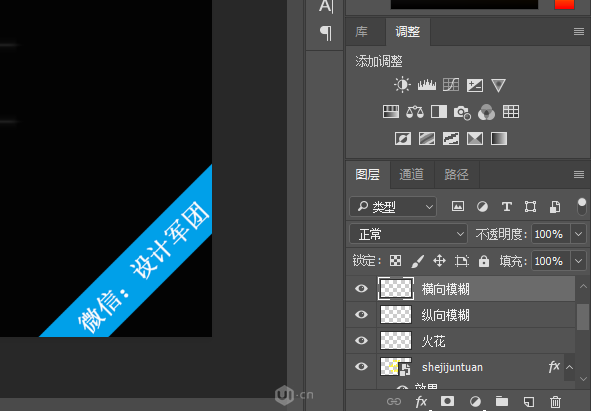Select the 图层 tab
Image resolution: width=591 pixels, height=411 pixels.
(x=368, y=174)
